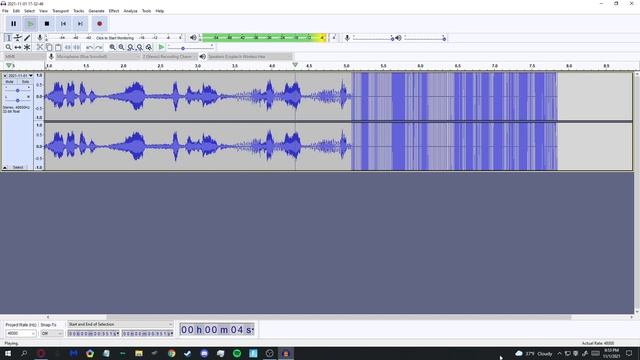Open the Select menu
The image size is (640, 360).
29,11
